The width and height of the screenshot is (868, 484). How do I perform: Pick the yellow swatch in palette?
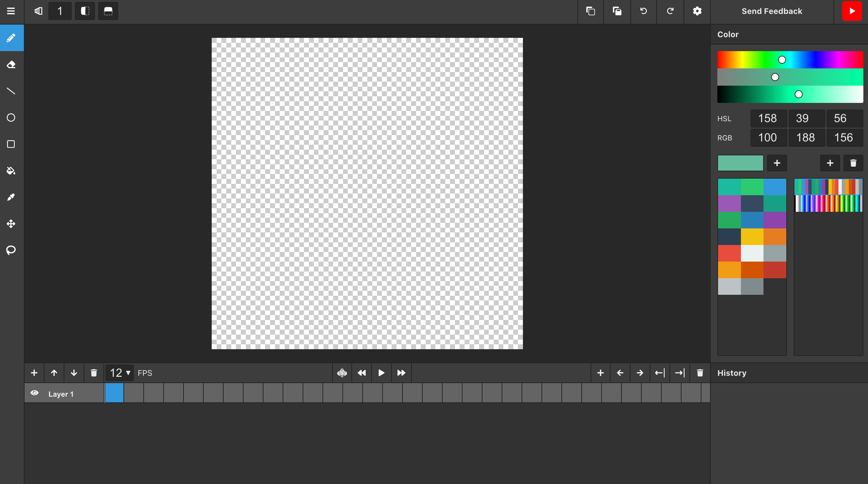(x=752, y=237)
